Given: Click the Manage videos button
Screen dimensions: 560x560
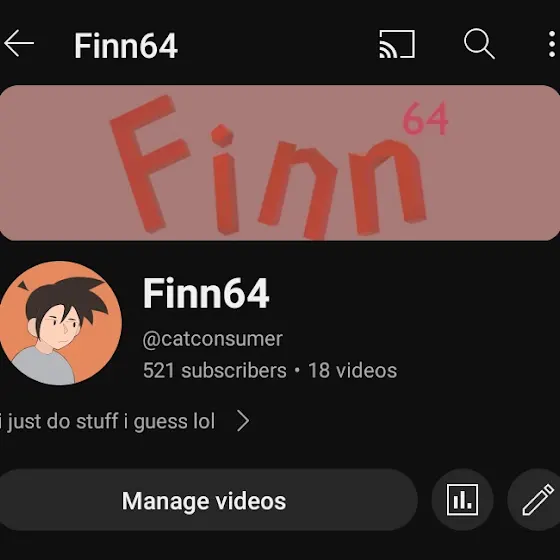Looking at the screenshot, I should coord(204,500).
